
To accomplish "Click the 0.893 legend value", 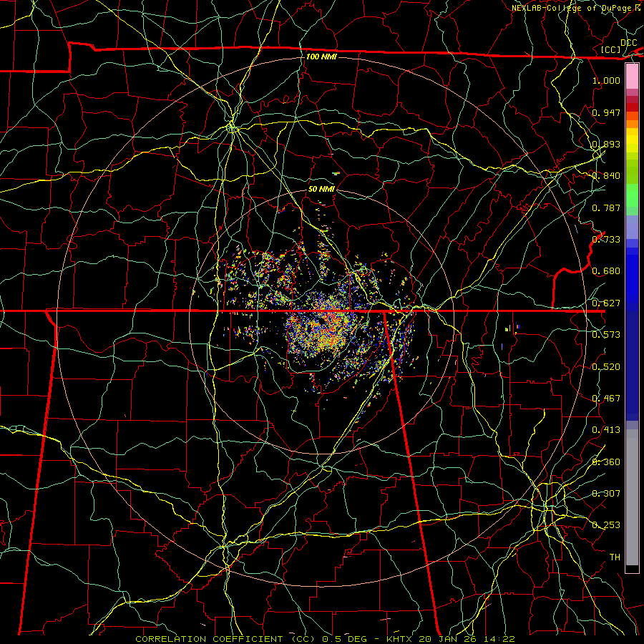I will pyautogui.click(x=606, y=144).
